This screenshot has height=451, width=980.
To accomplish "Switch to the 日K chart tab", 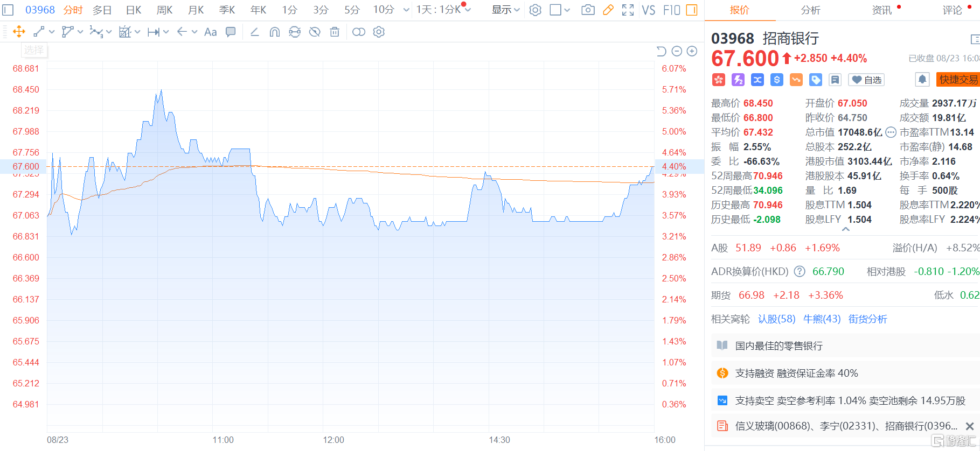I will pos(133,10).
